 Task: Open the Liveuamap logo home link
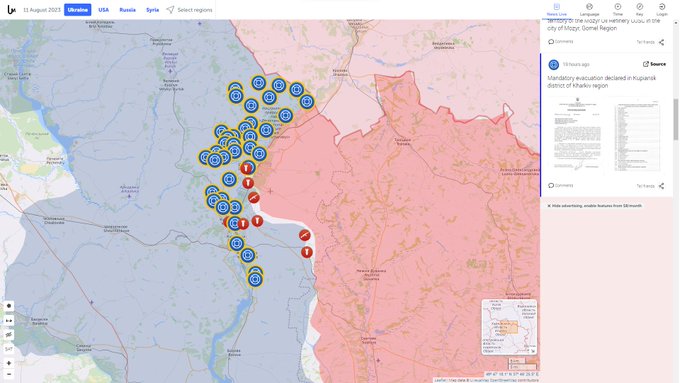tap(12, 10)
